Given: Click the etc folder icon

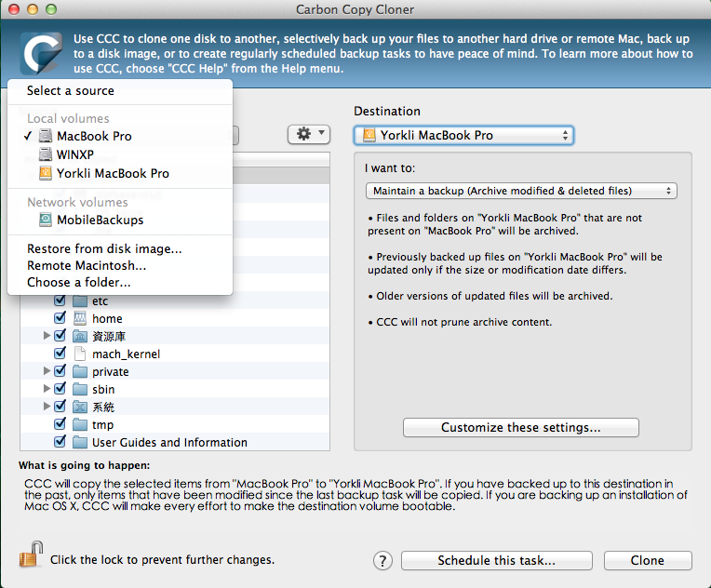Looking at the screenshot, I should 80,301.
